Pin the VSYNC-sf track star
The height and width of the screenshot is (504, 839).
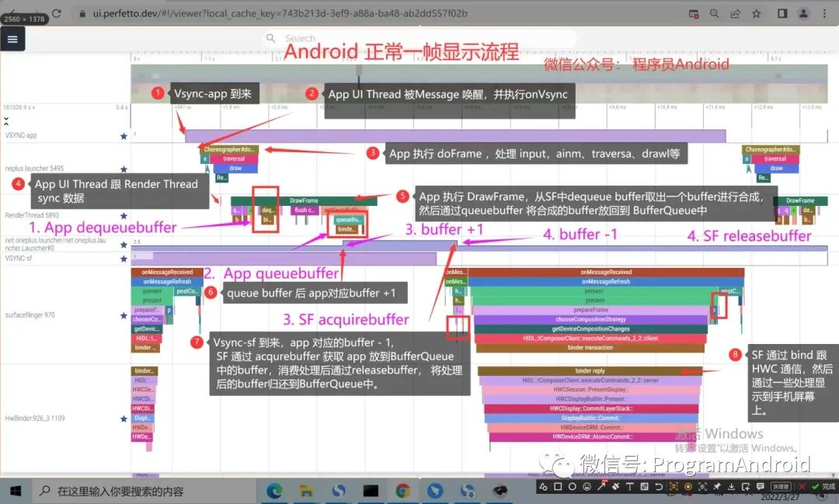(124, 259)
